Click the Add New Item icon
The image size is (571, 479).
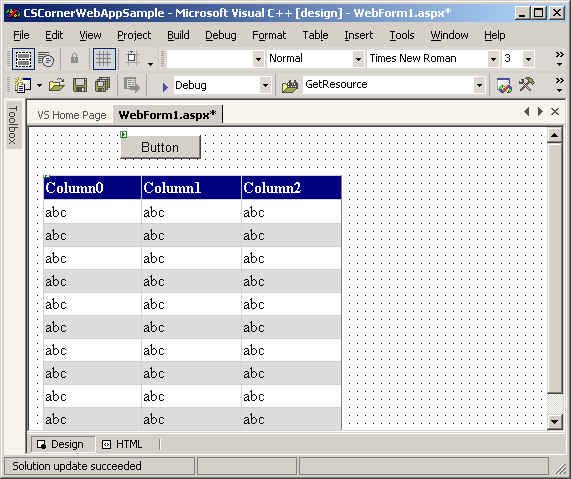pyautogui.click(x=23, y=85)
